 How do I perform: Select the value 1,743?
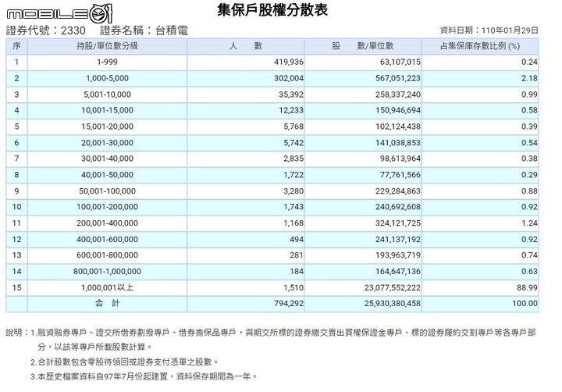[x=293, y=207]
